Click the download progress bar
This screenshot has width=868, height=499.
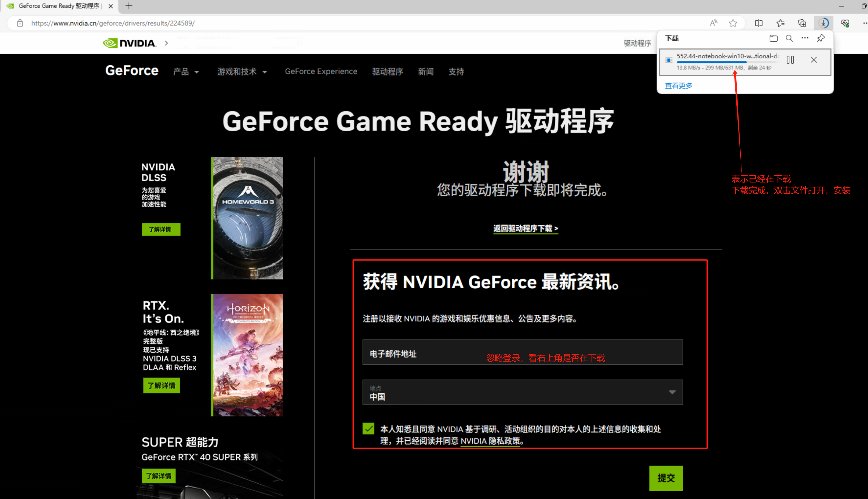tap(728, 62)
